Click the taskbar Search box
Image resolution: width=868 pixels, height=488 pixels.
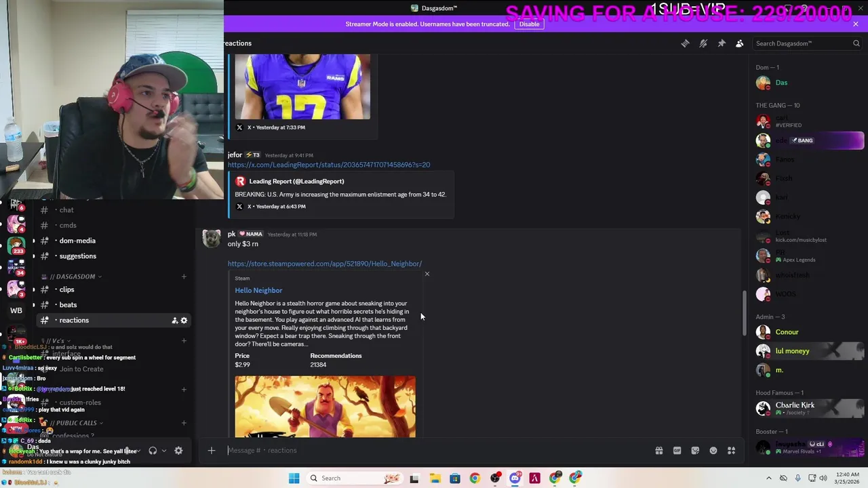point(354,479)
